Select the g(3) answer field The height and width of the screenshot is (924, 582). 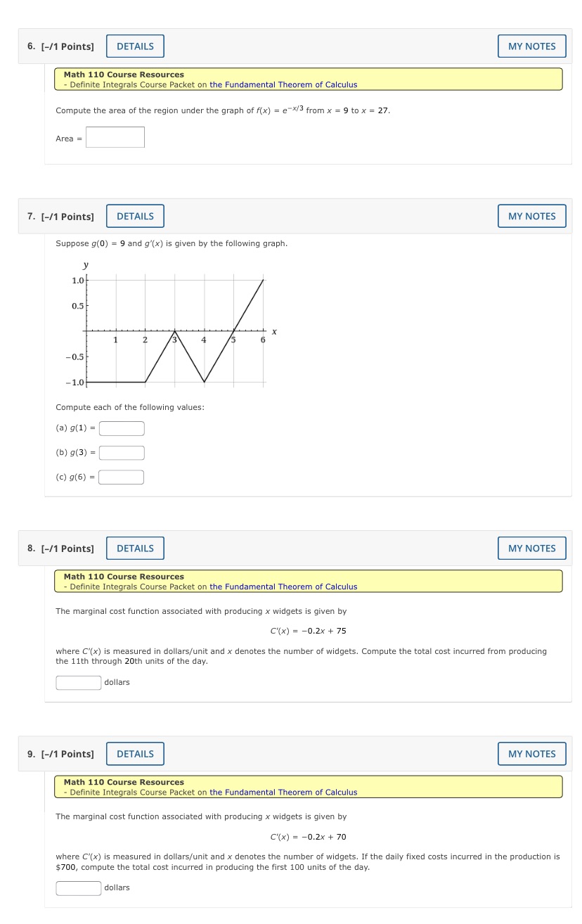point(121,452)
